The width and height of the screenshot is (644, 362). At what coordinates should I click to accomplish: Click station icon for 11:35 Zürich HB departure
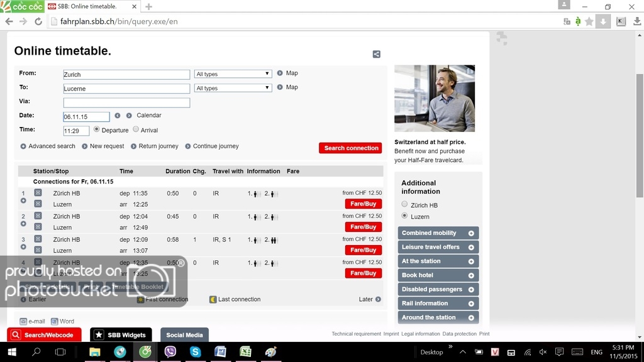click(x=38, y=192)
